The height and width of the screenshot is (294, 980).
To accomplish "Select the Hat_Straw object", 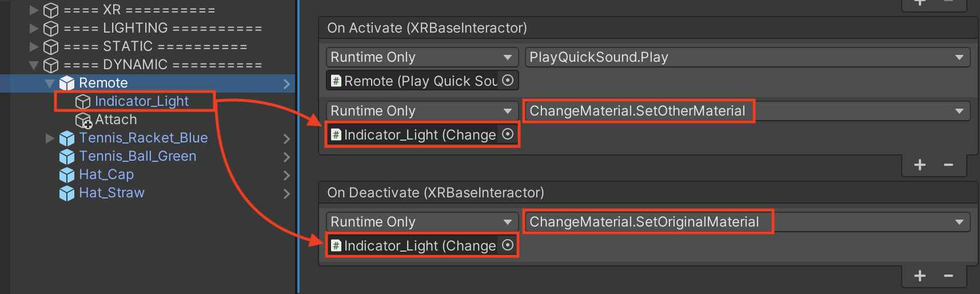I will [111, 193].
